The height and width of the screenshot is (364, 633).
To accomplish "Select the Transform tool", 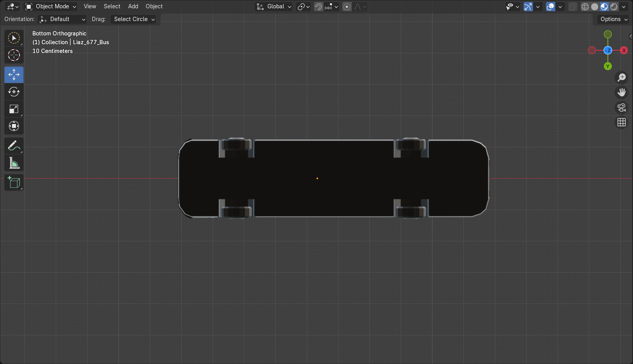I will point(14,126).
